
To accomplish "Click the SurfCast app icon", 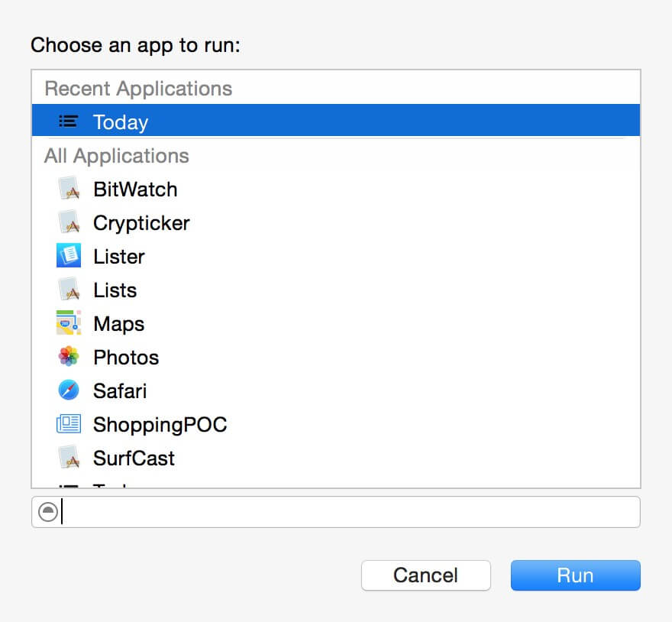I will [x=69, y=458].
